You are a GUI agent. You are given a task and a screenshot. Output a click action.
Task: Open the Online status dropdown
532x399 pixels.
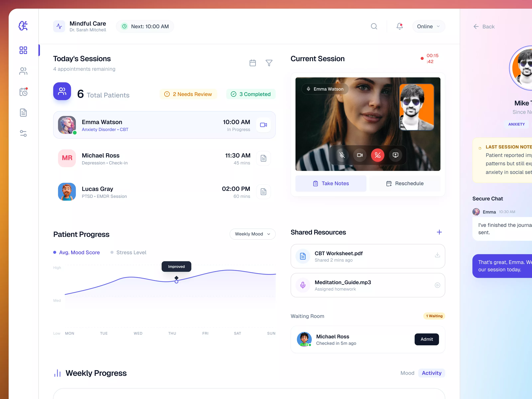click(428, 26)
